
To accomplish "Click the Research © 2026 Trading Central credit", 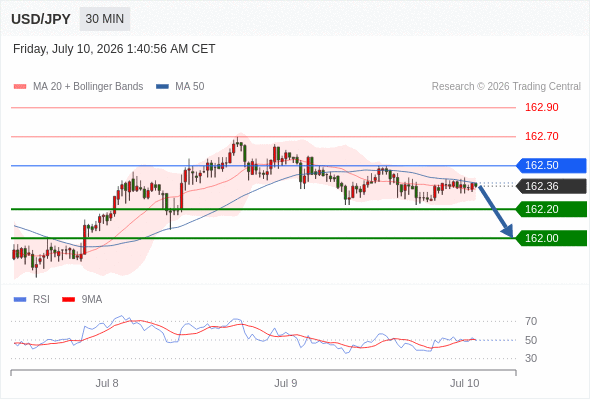I will pos(506,87).
